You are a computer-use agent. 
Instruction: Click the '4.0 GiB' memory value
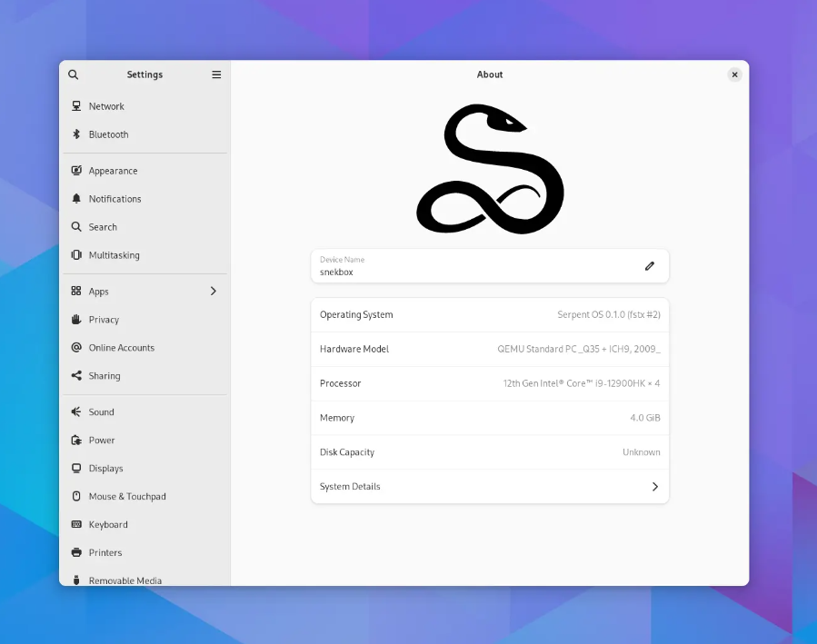coord(645,418)
